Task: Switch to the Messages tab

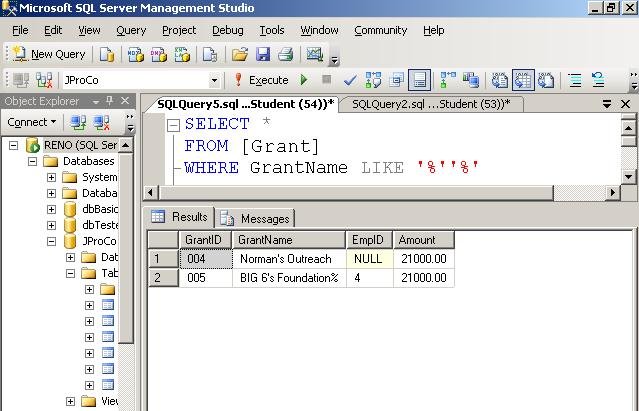Action: (255, 218)
